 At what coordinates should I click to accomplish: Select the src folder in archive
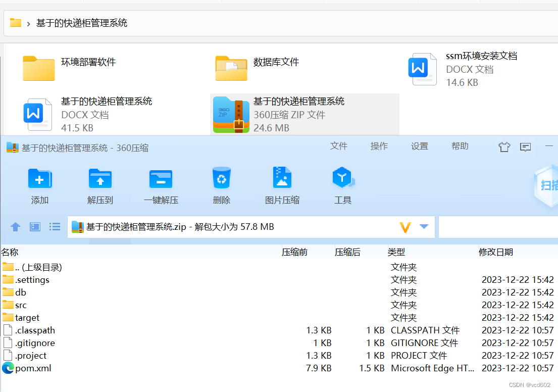(x=279, y=305)
